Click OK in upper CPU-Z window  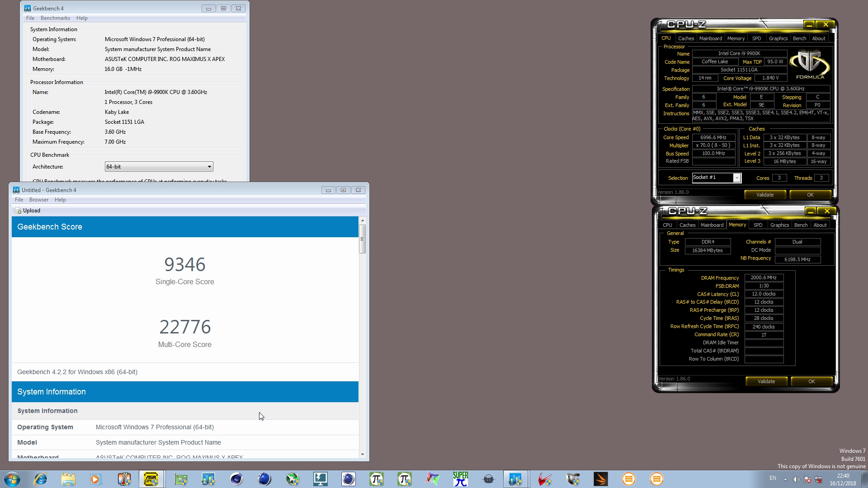[810, 195]
